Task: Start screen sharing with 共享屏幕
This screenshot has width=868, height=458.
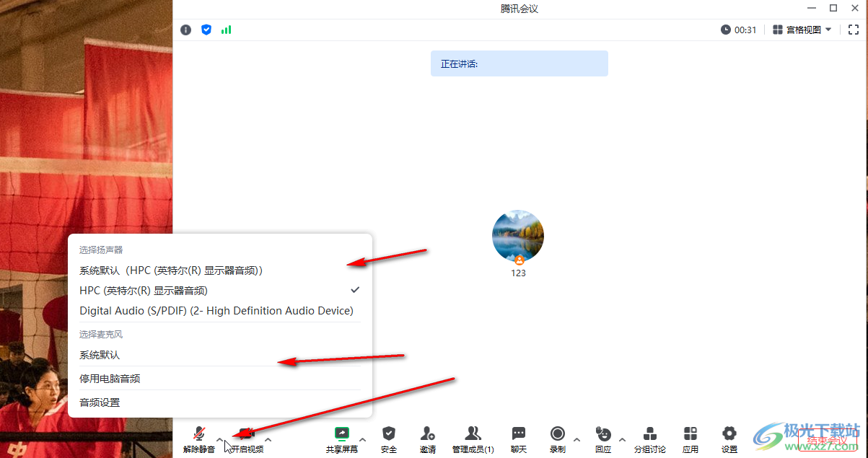Action: click(341, 439)
